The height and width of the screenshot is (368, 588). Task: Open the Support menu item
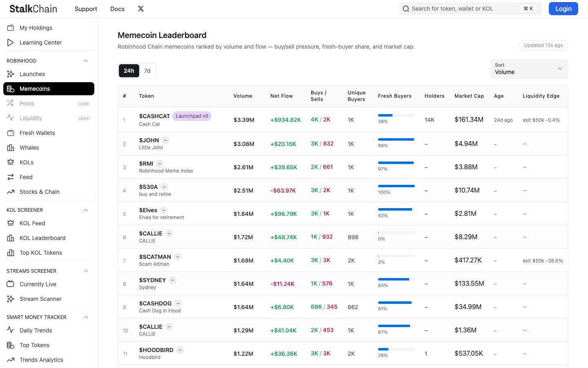[86, 9]
